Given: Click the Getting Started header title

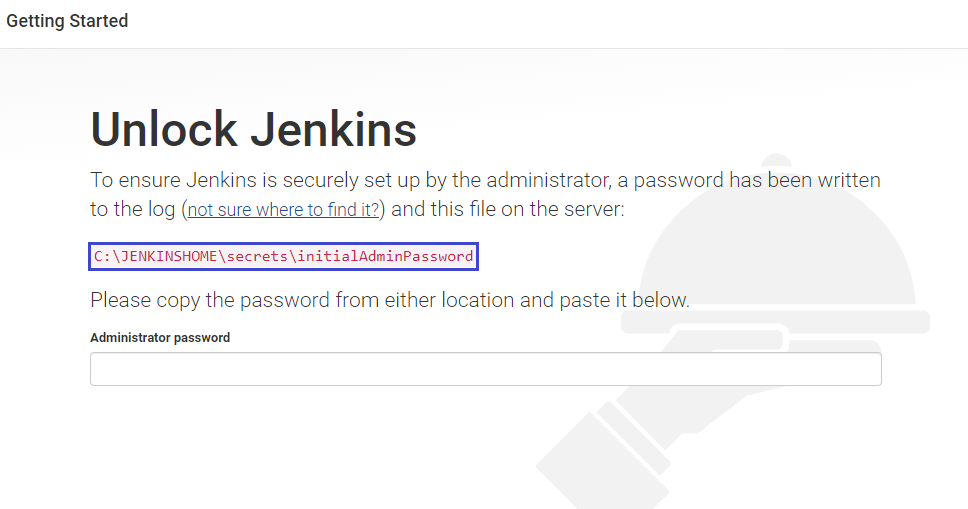Looking at the screenshot, I should pyautogui.click(x=67, y=21).
